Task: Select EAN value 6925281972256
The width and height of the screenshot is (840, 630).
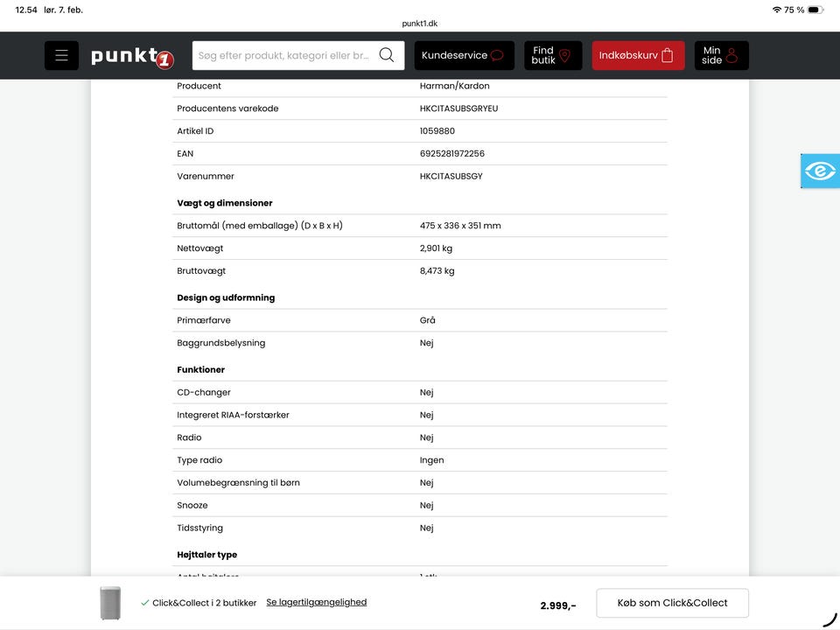Action: point(452,154)
